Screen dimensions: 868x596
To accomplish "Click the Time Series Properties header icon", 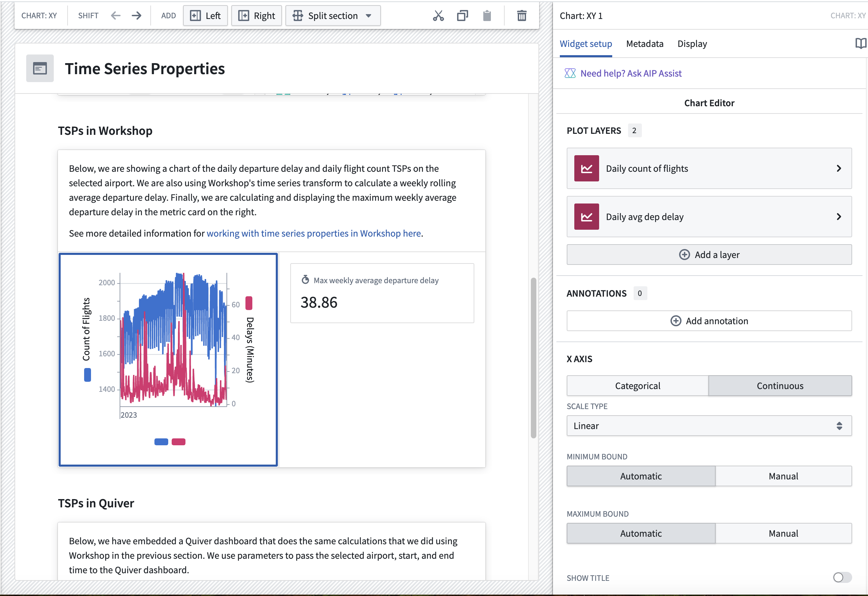I will [x=40, y=68].
